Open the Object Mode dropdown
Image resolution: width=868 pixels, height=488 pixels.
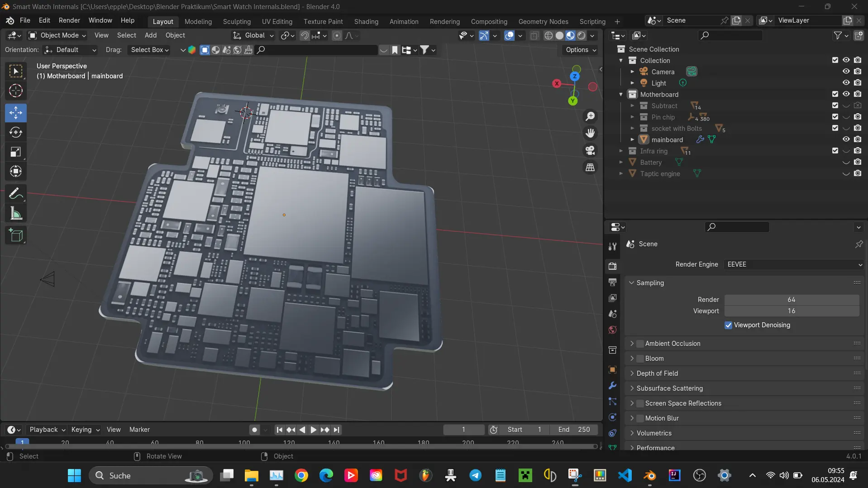(x=57, y=35)
